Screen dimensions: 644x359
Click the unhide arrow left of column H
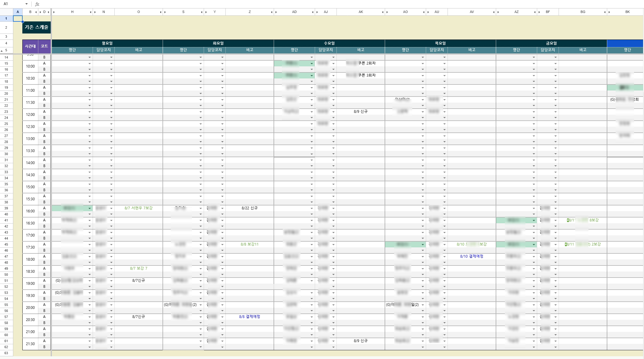(x=54, y=12)
